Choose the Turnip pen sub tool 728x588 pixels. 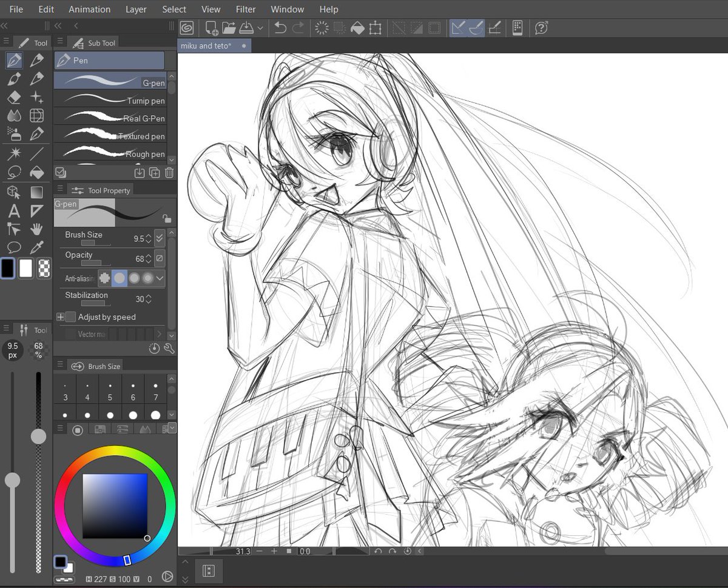pyautogui.click(x=110, y=100)
